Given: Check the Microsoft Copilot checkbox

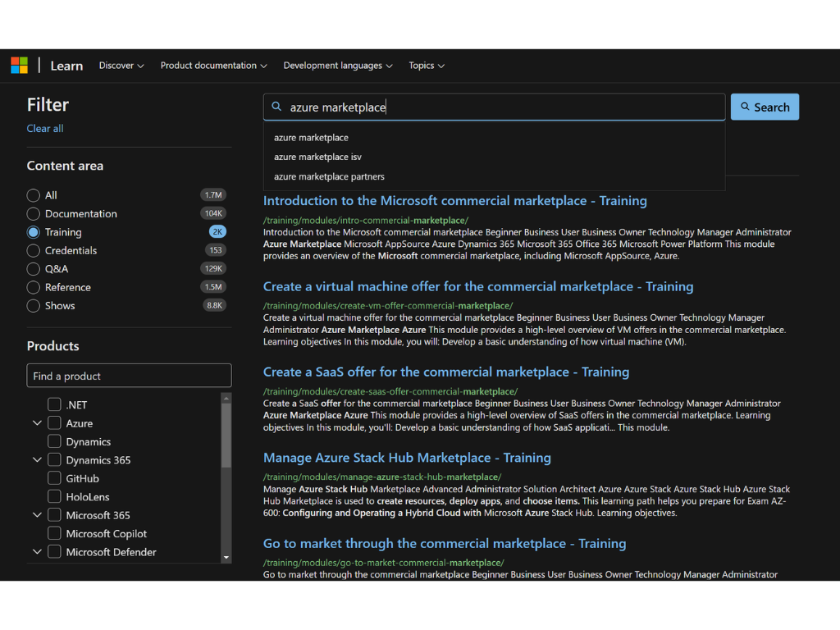Looking at the screenshot, I should (54, 533).
